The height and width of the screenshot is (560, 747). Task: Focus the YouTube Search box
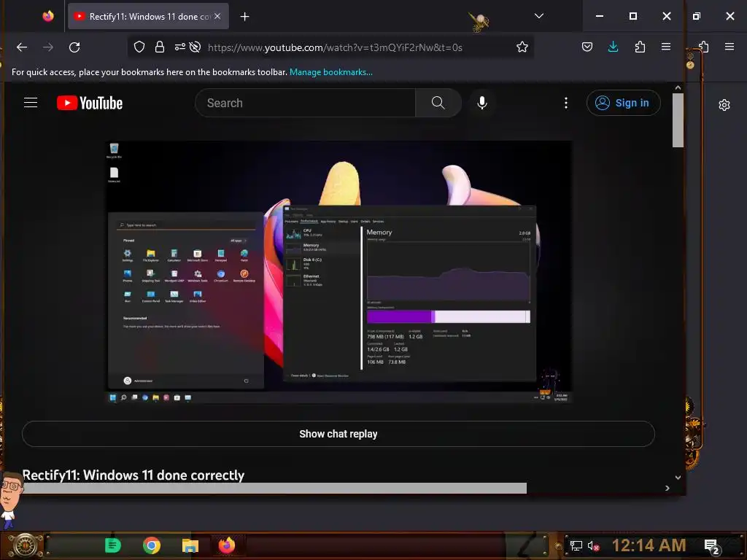(305, 103)
